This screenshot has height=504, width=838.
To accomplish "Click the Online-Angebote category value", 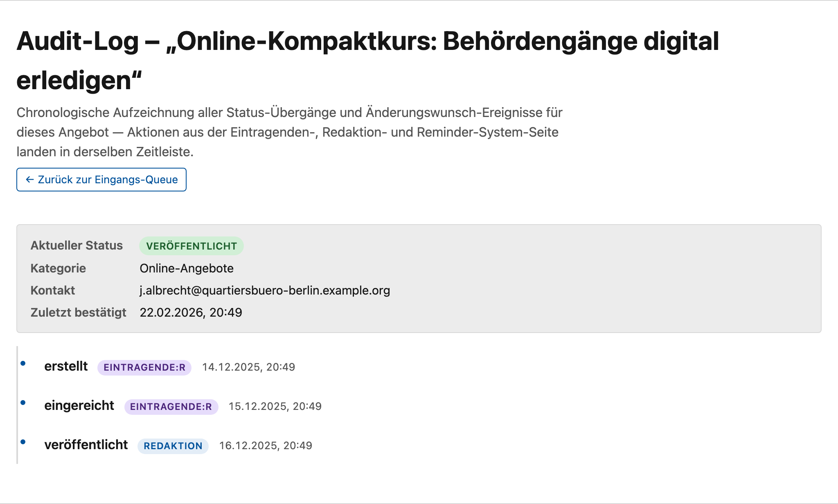I will pyautogui.click(x=187, y=268).
